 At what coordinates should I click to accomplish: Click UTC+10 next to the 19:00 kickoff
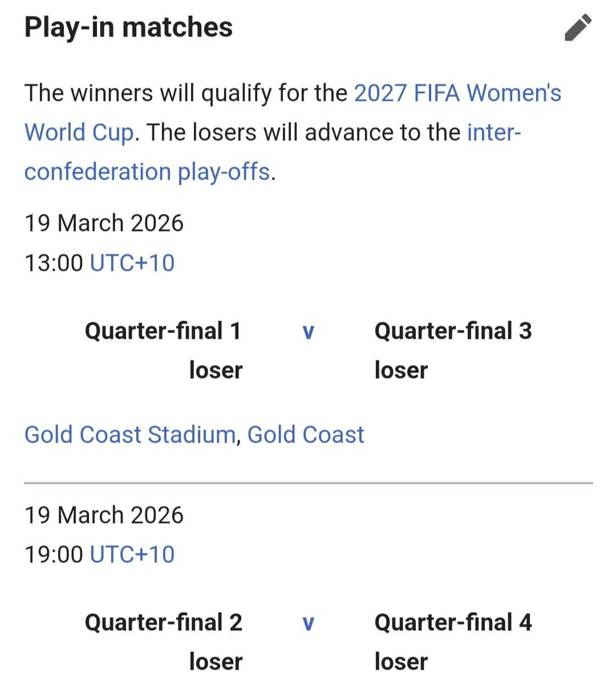pyautogui.click(x=132, y=554)
